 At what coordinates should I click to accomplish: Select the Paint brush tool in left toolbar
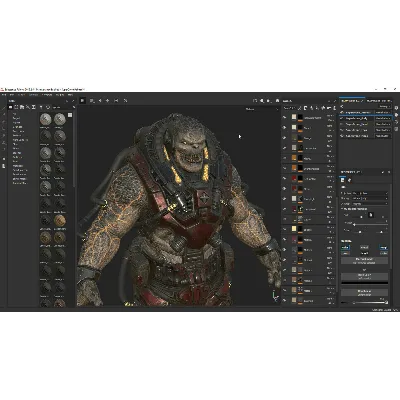click(x=4, y=108)
